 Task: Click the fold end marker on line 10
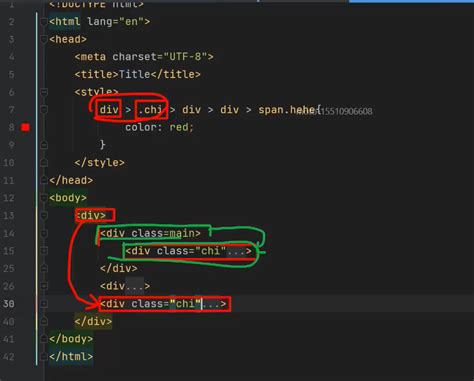pyautogui.click(x=44, y=162)
